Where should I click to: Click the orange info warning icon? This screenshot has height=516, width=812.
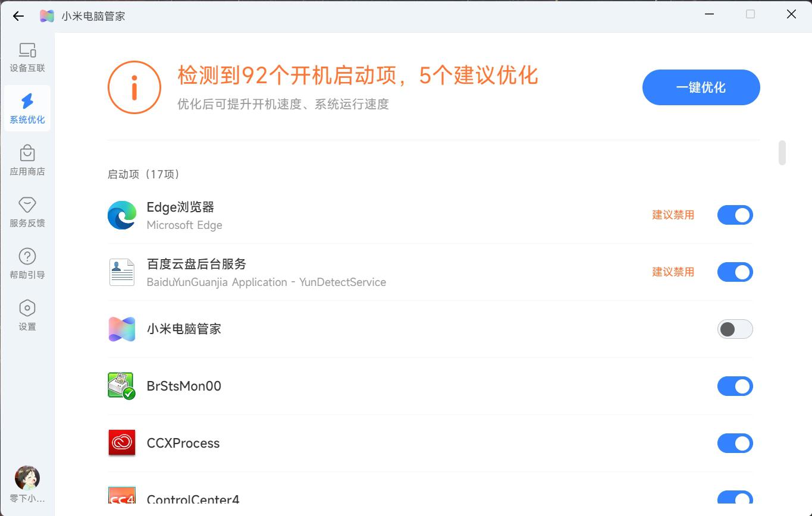134,87
